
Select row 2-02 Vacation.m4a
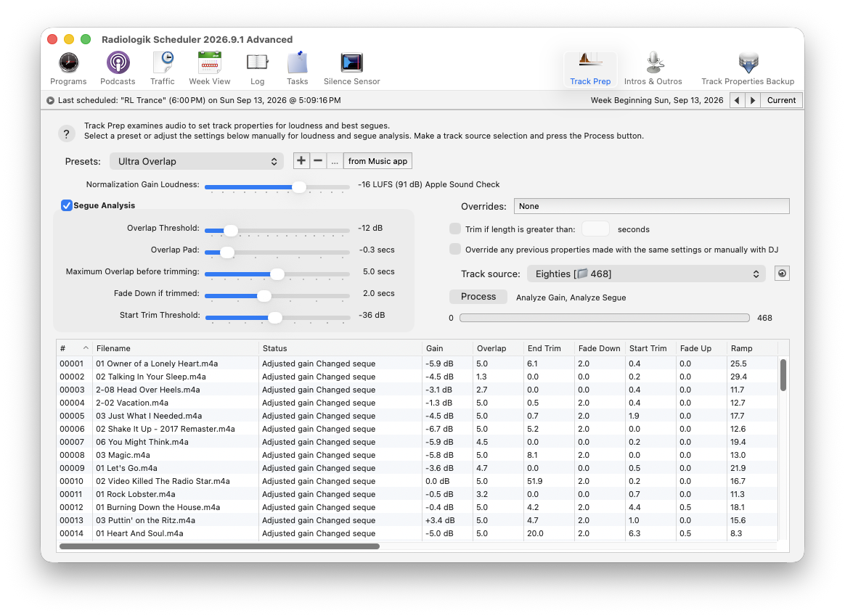tap(417, 403)
